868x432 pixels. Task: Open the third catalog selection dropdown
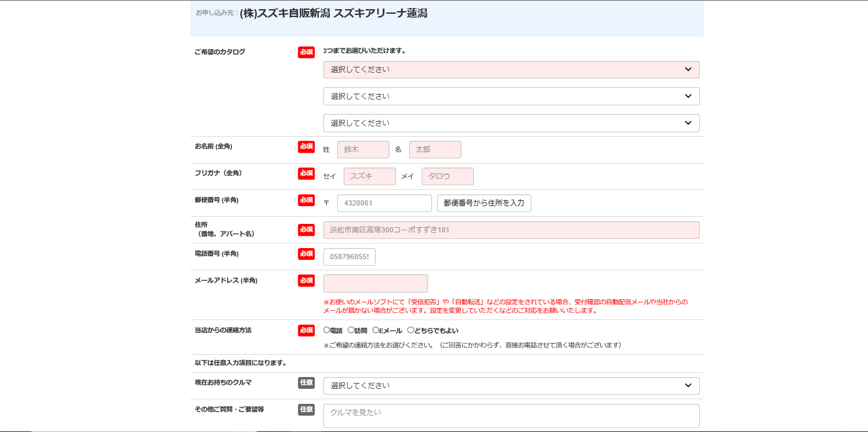(x=511, y=123)
